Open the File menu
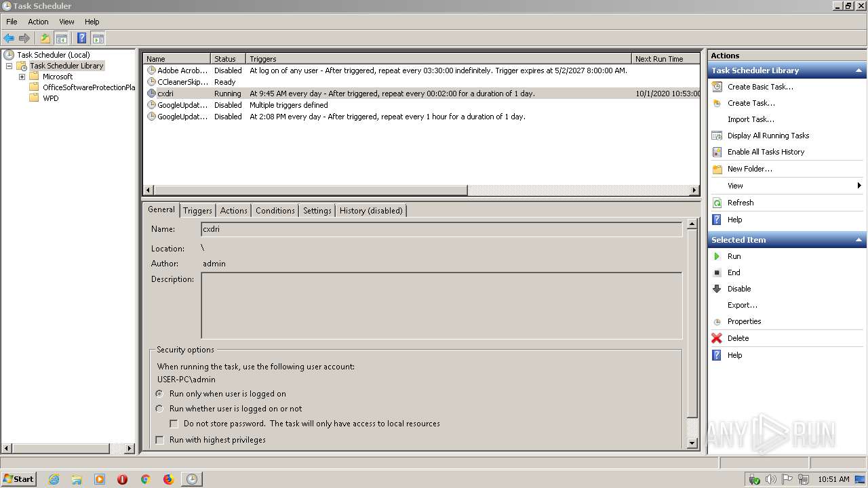868x488 pixels. coord(12,22)
